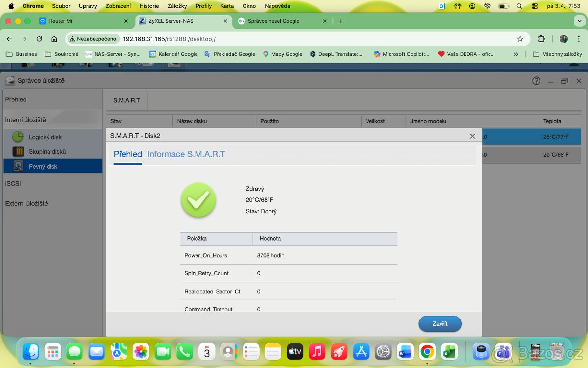Expand the Externí úložiště section
588x368 pixels.
tap(26, 203)
